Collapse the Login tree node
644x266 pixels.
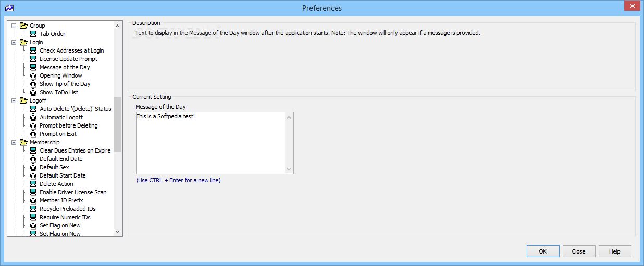click(x=14, y=42)
